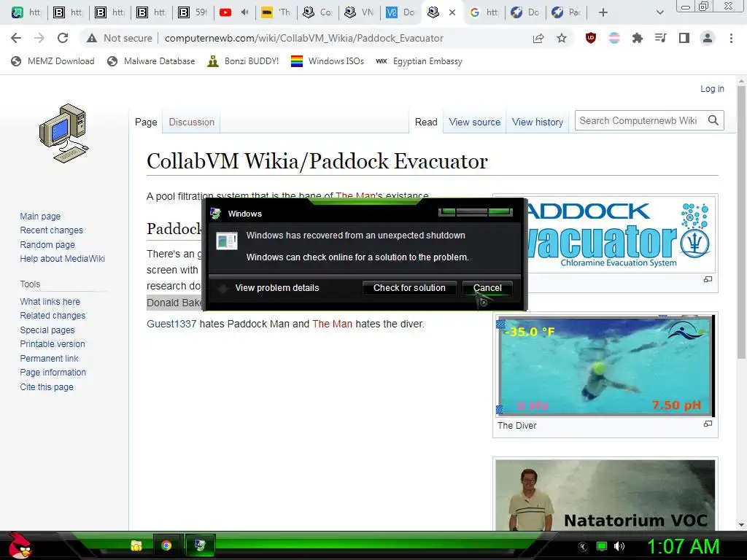Enlarge the Paddock Evacuator logo thumbnail icon
Viewport: 747px width, 560px height.
[x=708, y=279]
